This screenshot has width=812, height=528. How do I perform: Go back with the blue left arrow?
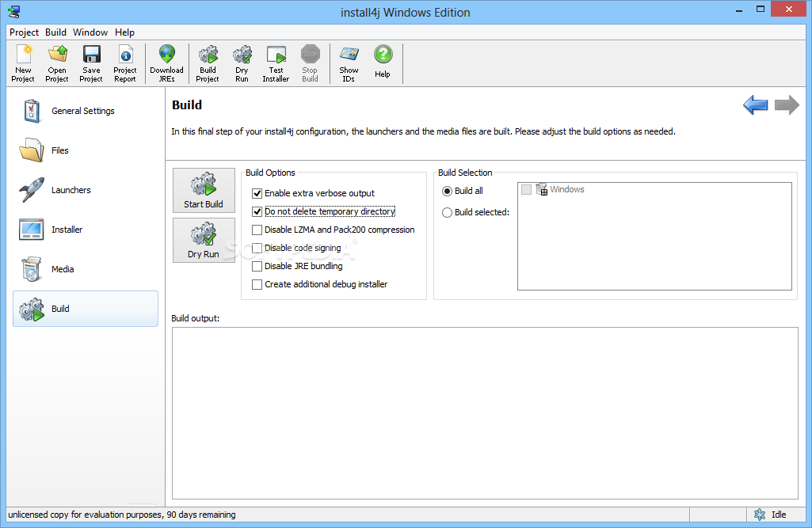tap(755, 104)
